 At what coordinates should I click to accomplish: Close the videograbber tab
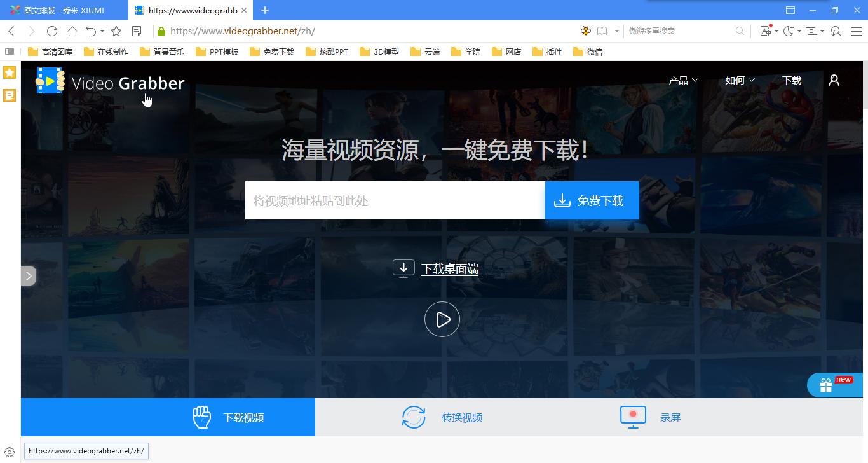[244, 10]
